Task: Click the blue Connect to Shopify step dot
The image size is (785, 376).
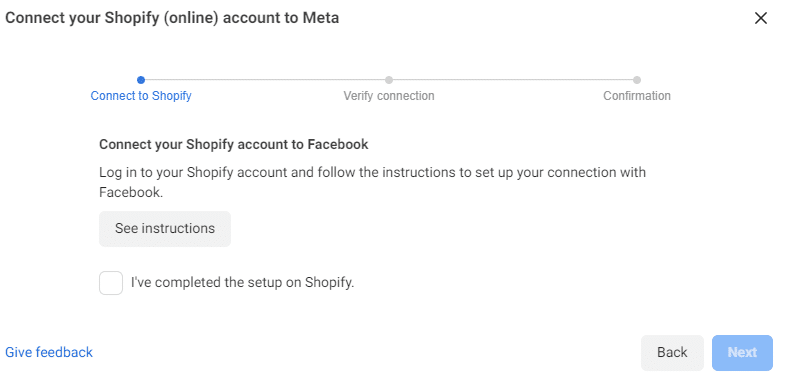Action: click(141, 80)
